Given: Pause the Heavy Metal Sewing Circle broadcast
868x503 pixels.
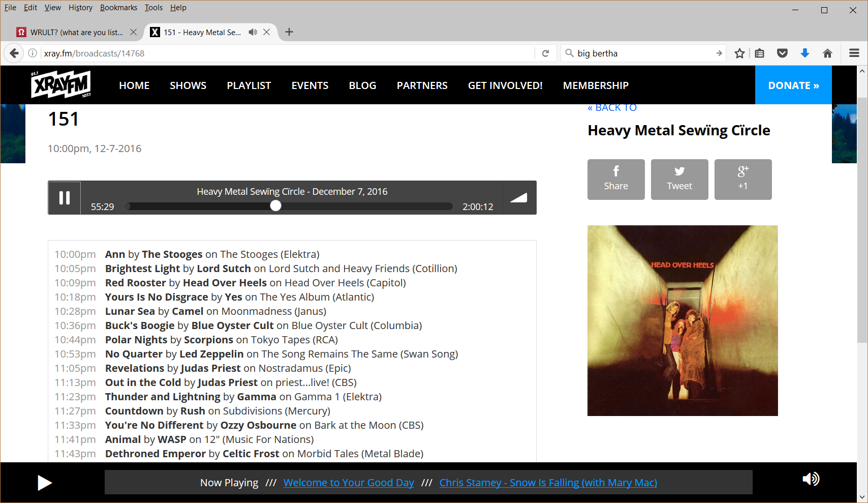Looking at the screenshot, I should [x=65, y=198].
